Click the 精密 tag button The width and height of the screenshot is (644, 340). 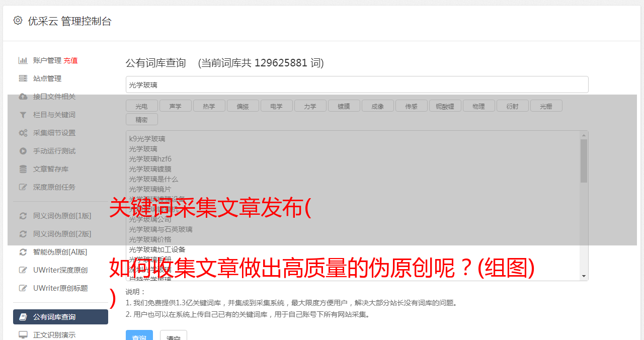click(141, 120)
